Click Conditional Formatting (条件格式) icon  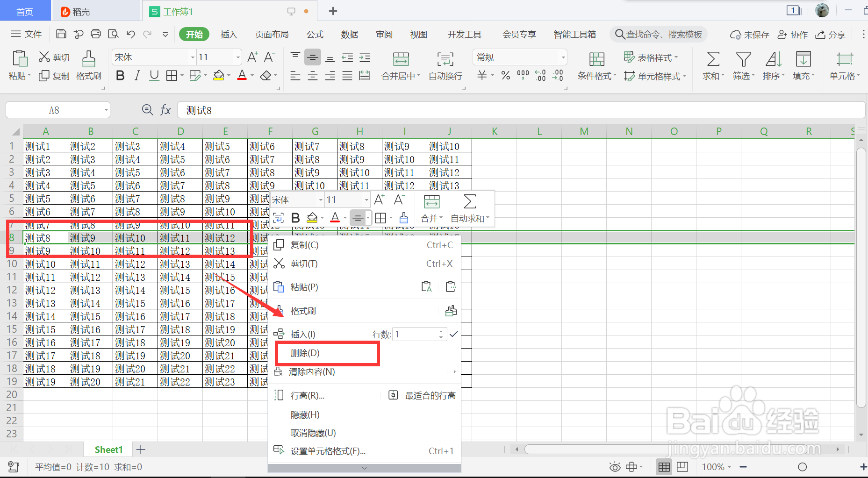coord(596,59)
